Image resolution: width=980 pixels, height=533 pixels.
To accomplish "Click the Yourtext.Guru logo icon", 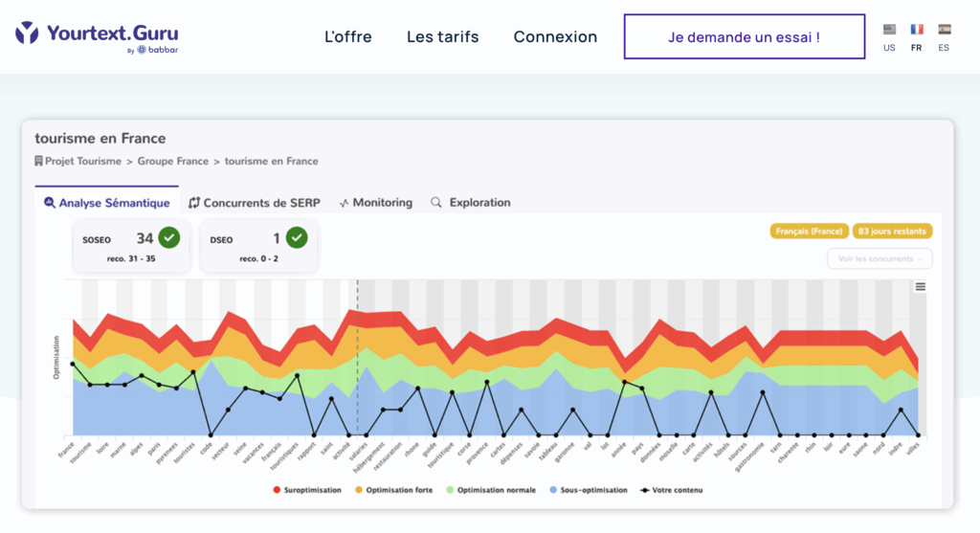I will pos(28,33).
